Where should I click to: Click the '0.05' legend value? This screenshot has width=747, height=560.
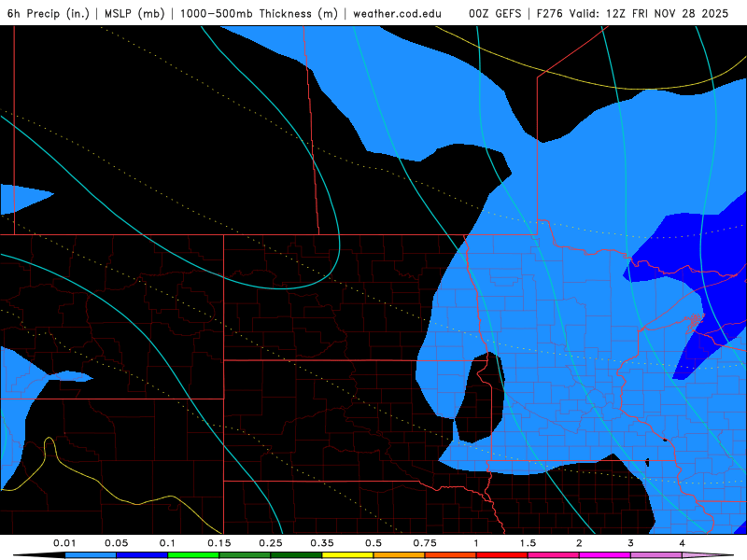point(116,543)
